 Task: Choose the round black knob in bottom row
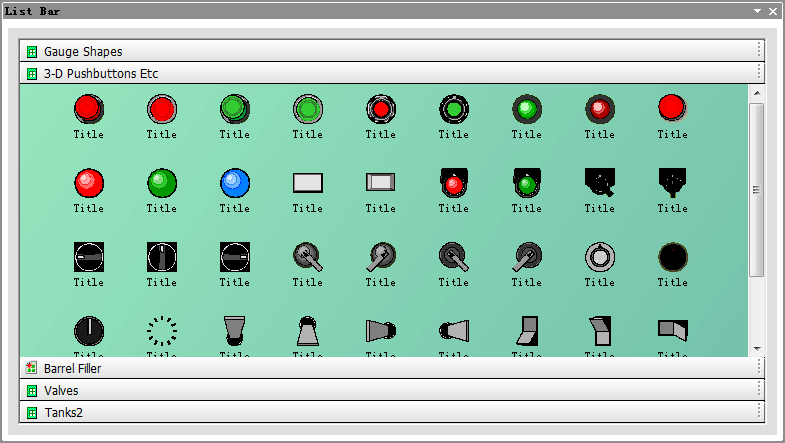point(88,331)
